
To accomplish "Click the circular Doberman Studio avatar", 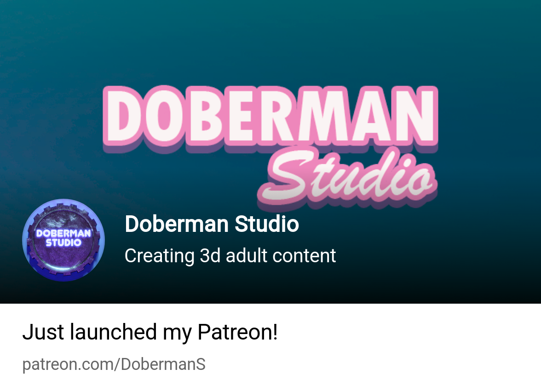I will click(x=63, y=240).
